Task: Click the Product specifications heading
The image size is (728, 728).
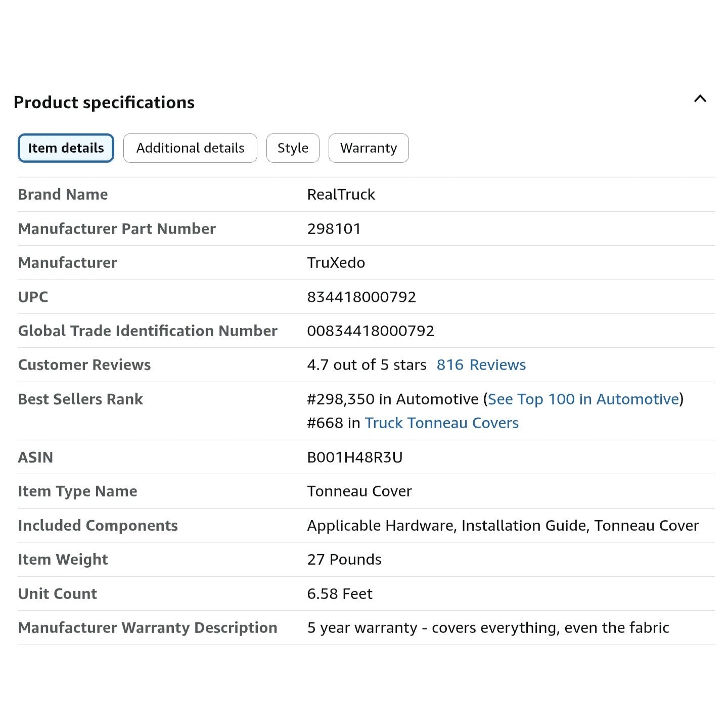Action: point(104,103)
